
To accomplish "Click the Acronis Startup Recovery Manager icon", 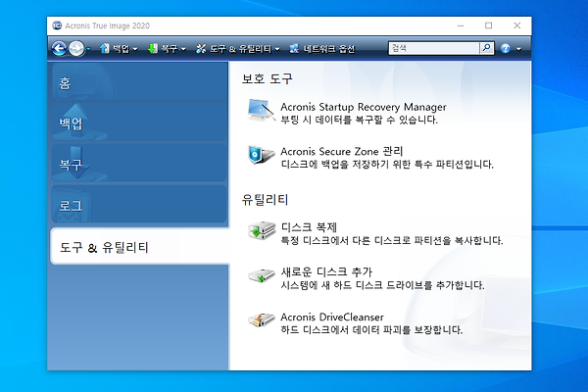I will 261,113.
